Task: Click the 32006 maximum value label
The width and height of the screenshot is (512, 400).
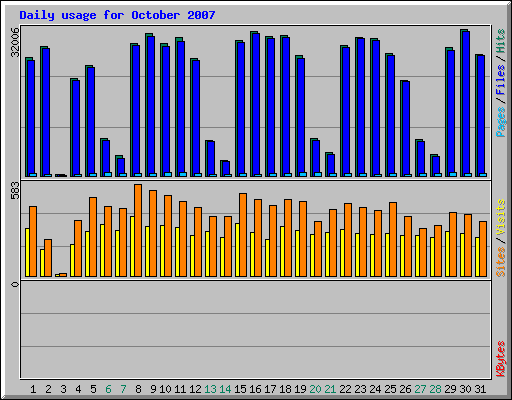Action: click(15, 42)
